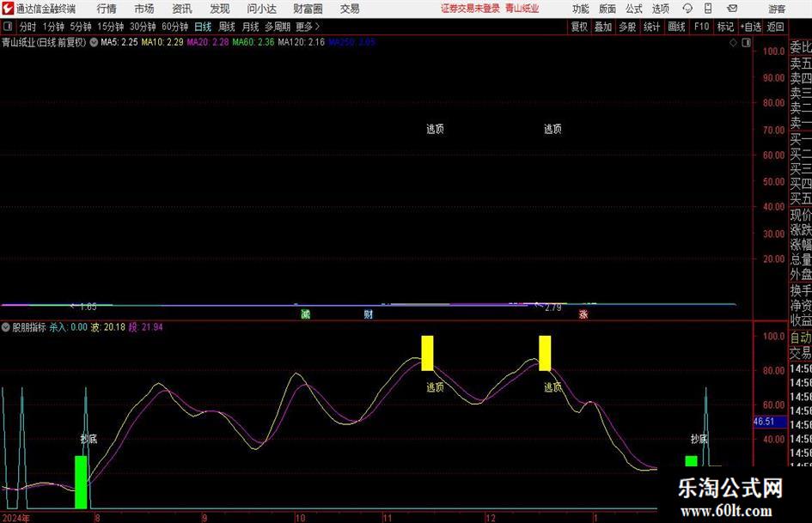Screen dimensions: 812x523
Task: Select the 月线 monthly period
Action: click(250, 27)
